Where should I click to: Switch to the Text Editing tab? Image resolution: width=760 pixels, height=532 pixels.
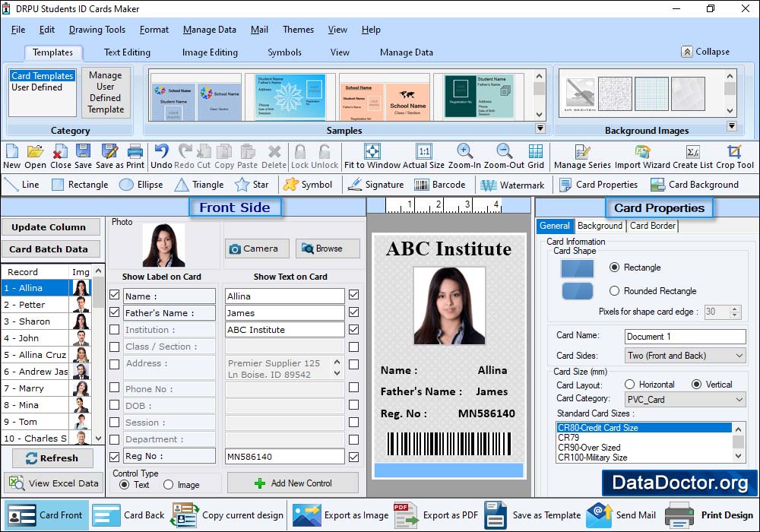pos(127,52)
